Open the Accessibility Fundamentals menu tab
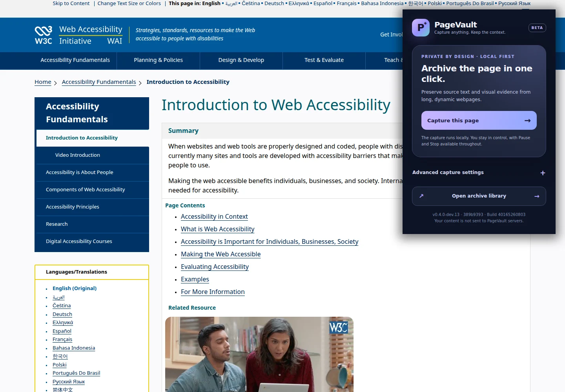565x392 pixels. pyautogui.click(x=75, y=60)
